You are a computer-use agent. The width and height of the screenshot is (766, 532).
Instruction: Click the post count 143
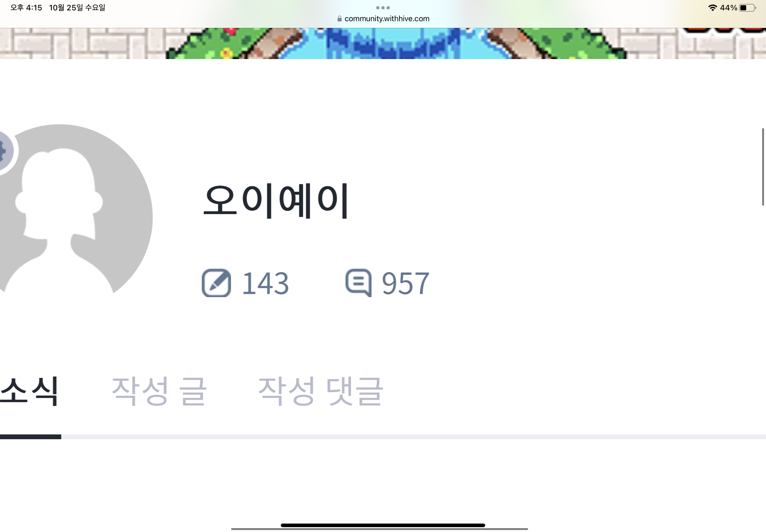point(265,283)
